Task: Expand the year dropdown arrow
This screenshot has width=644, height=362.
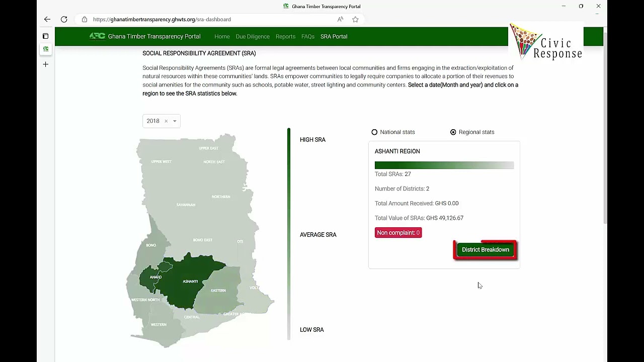Action: [x=175, y=121]
